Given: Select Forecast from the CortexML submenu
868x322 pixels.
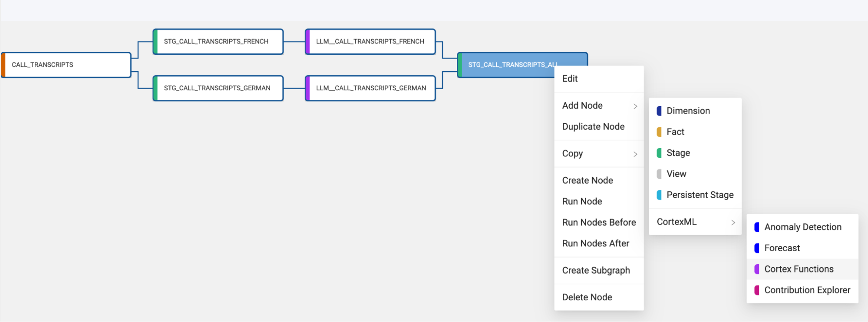Looking at the screenshot, I should [x=782, y=248].
